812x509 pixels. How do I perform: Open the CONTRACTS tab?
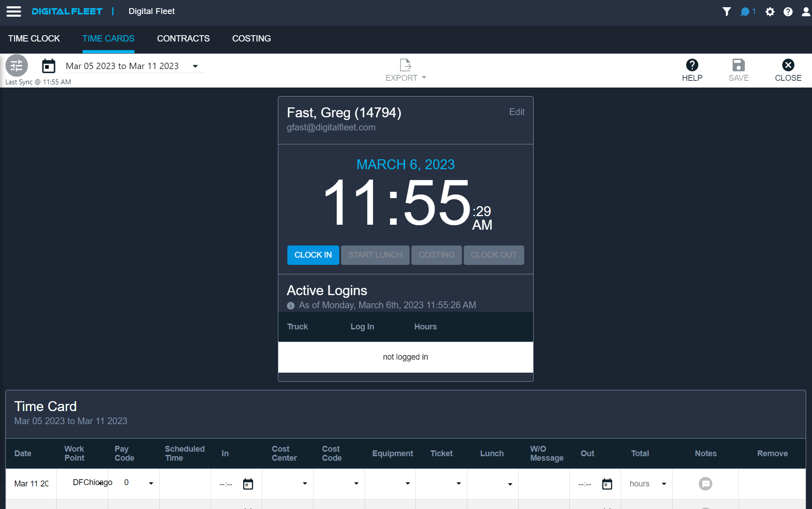pyautogui.click(x=183, y=39)
